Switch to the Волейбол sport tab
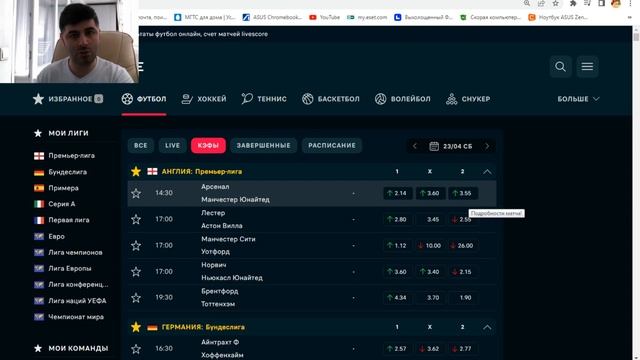Screen dimensions: 640x360 (x=402, y=99)
